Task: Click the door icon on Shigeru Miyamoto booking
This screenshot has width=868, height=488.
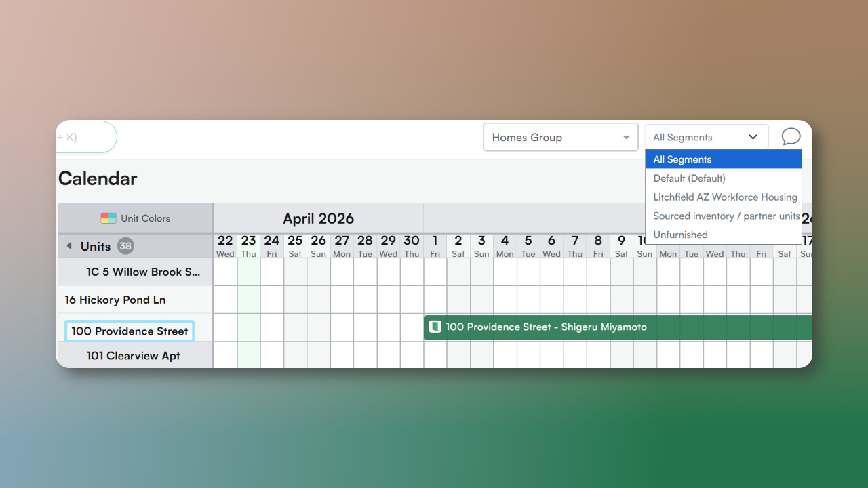Action: pos(435,327)
